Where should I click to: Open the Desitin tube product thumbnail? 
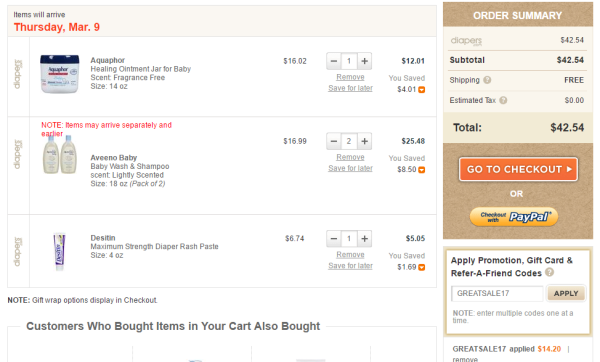pyautogui.click(x=59, y=251)
